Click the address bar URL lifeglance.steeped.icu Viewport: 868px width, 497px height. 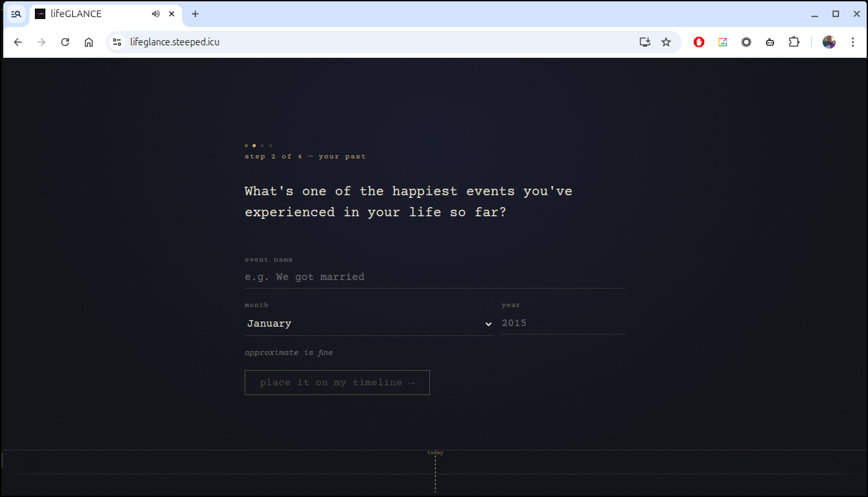point(175,42)
